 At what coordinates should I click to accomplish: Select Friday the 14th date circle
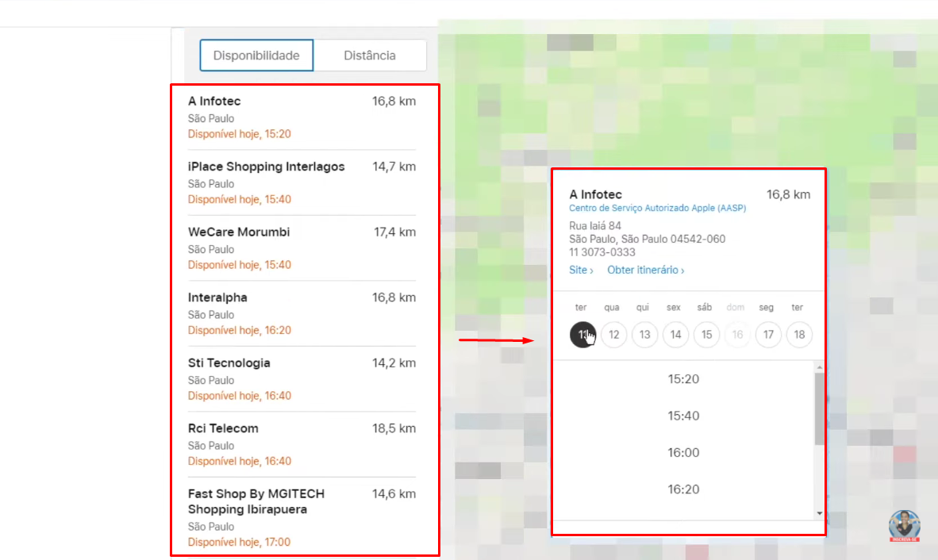click(675, 335)
